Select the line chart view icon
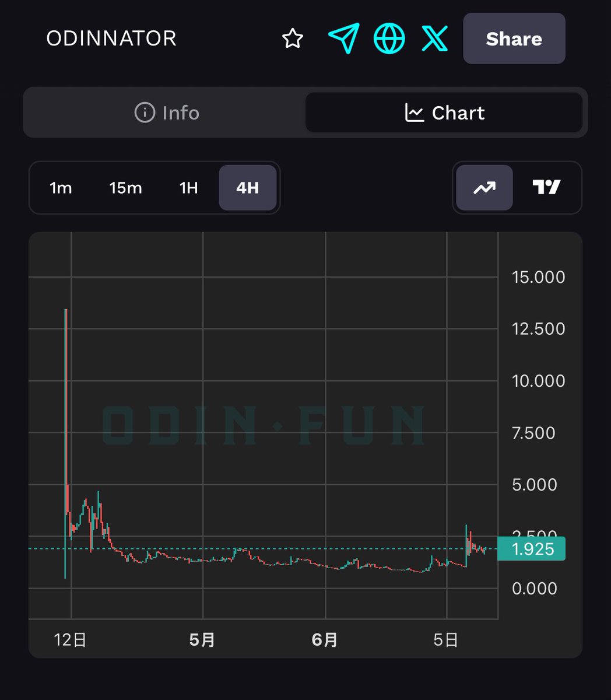Viewport: 611px width, 700px height. tap(484, 188)
